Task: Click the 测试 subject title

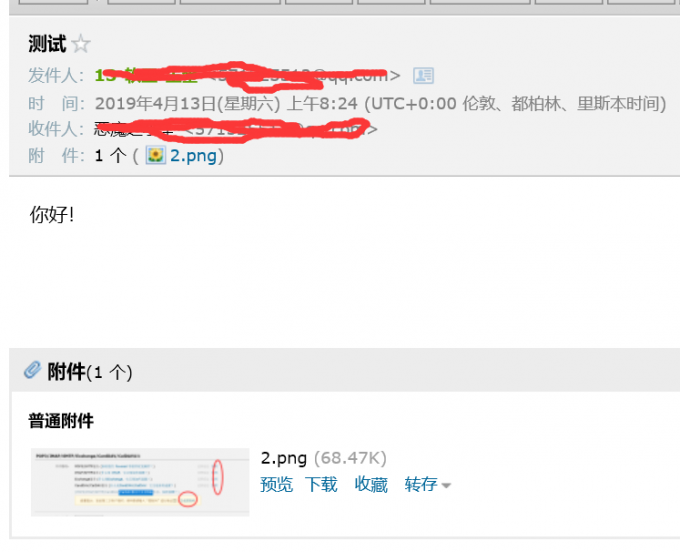Action: click(47, 43)
